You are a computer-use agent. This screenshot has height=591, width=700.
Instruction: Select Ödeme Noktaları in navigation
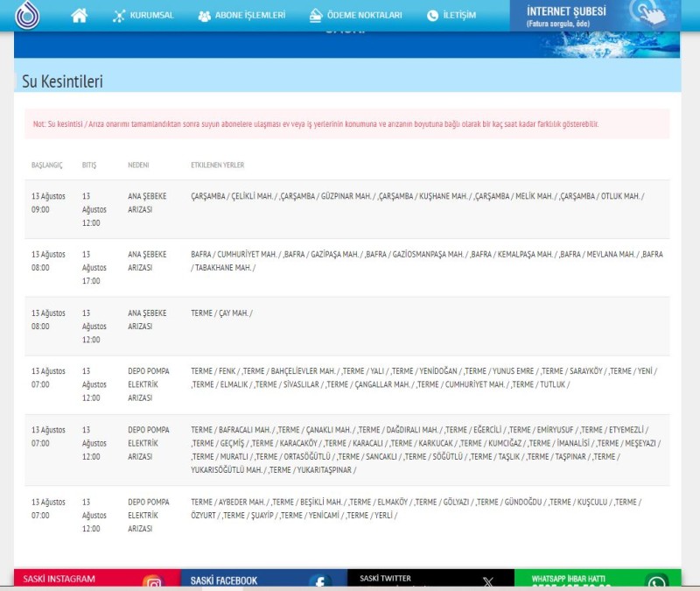tap(356, 16)
